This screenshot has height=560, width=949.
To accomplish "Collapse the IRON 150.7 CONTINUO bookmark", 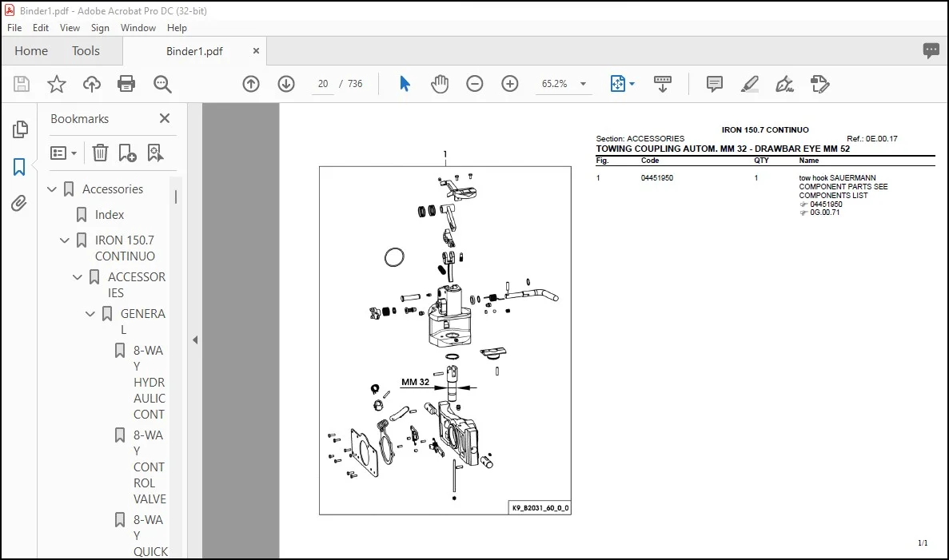I will 65,240.
